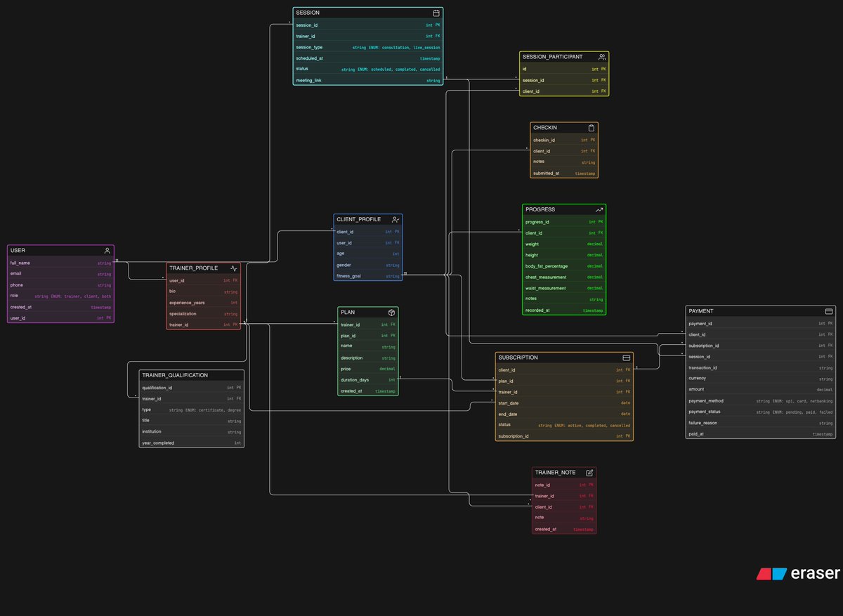Screen dimensions: 843x616
Task: Select the CLIENT_PROFILE table title
Action: coord(359,220)
